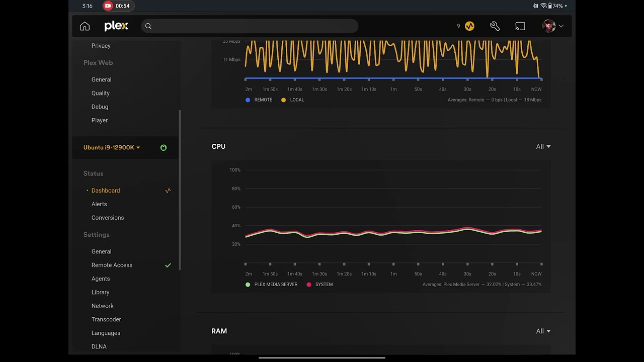The height and width of the screenshot is (362, 644).
Task: Click the sidebar scrollbar
Action: click(x=180, y=190)
